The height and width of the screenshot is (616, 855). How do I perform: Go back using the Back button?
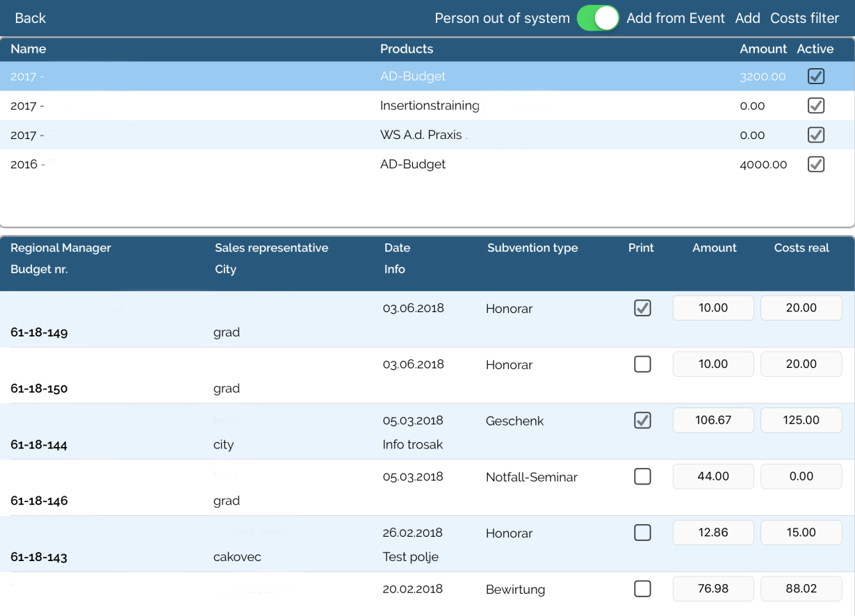coord(31,18)
